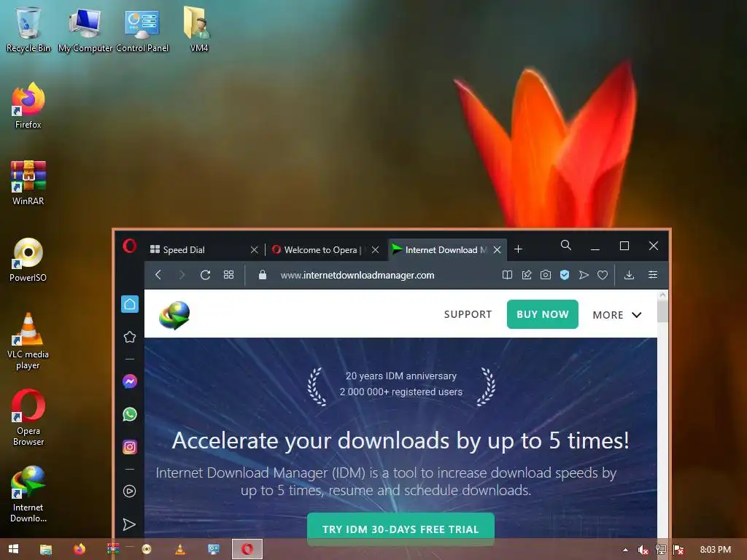Open the pinboard edit icon in address bar
Screen dimensions: 747x560
pyautogui.click(x=527, y=275)
